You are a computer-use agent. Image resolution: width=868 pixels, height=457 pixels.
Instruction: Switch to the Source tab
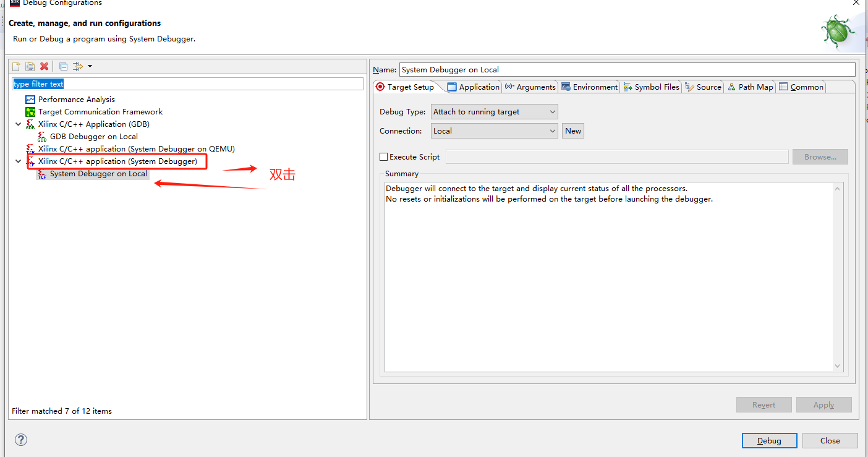point(703,87)
